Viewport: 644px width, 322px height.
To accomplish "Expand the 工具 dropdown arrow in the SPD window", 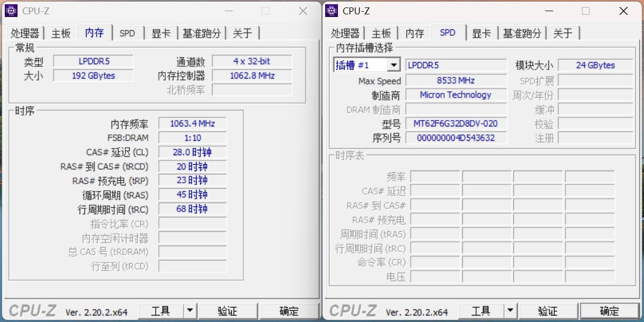I will [510, 311].
